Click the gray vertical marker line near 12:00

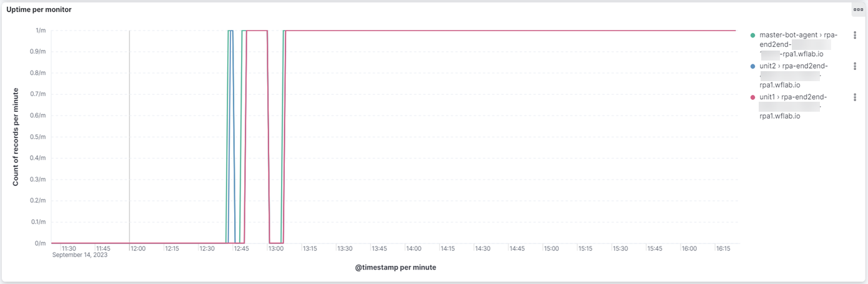click(x=129, y=136)
